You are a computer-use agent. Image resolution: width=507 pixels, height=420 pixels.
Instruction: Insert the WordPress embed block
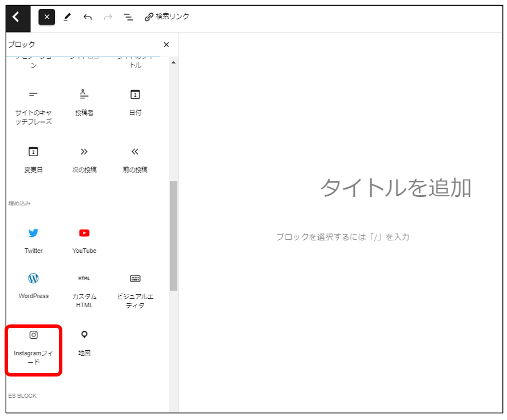[x=33, y=286]
